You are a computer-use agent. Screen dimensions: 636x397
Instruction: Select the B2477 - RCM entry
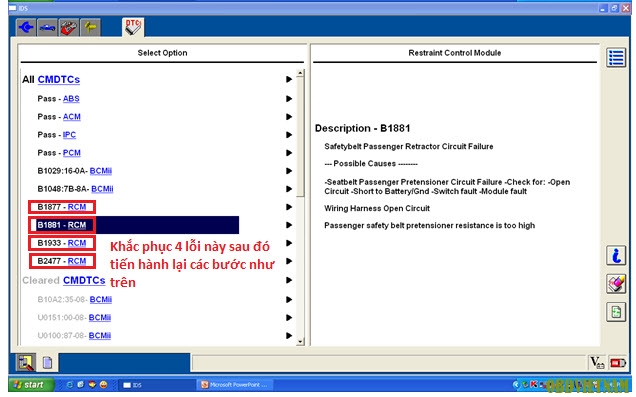[62, 261]
